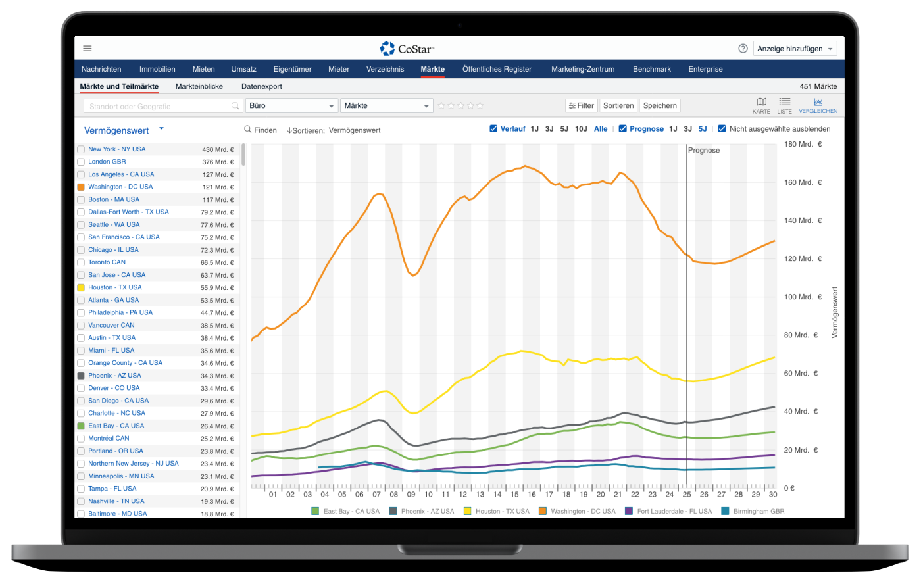Toggle the Prognose checkbox
This screenshot has height=588, width=921.
[622, 129]
